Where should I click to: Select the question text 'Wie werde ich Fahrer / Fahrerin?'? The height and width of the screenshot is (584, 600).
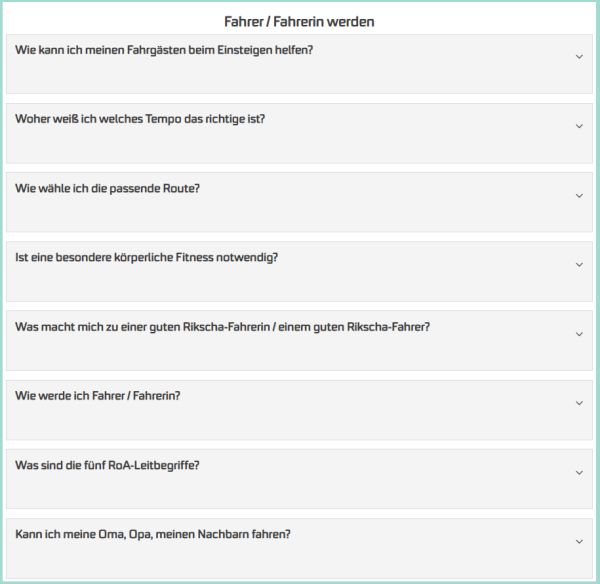(98, 395)
